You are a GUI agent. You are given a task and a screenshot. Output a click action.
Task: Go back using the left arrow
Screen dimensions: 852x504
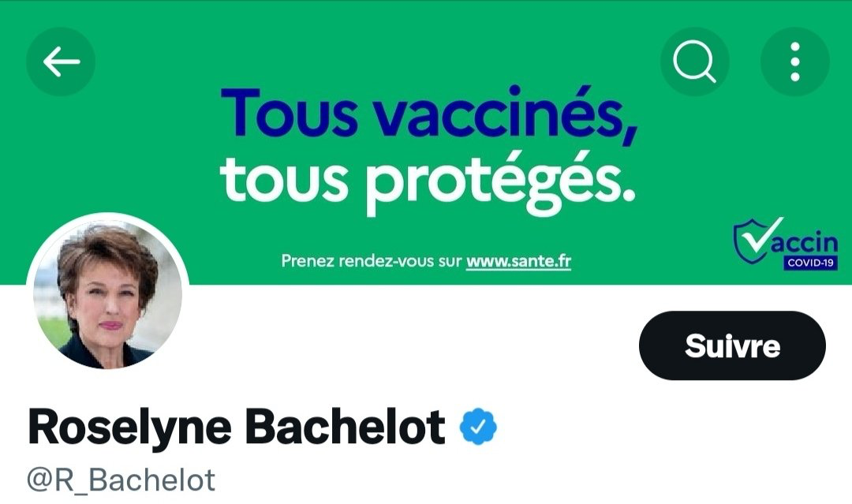coord(61,62)
